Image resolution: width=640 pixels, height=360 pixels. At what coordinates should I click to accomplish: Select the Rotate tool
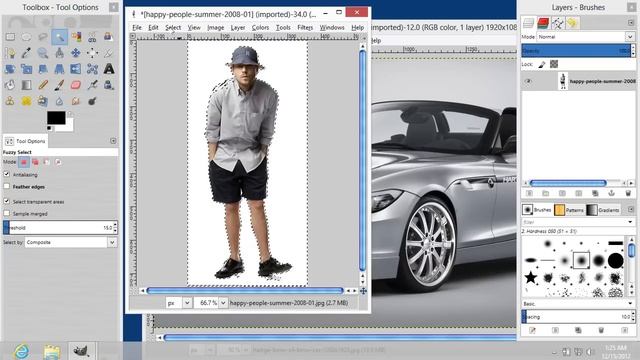10,69
